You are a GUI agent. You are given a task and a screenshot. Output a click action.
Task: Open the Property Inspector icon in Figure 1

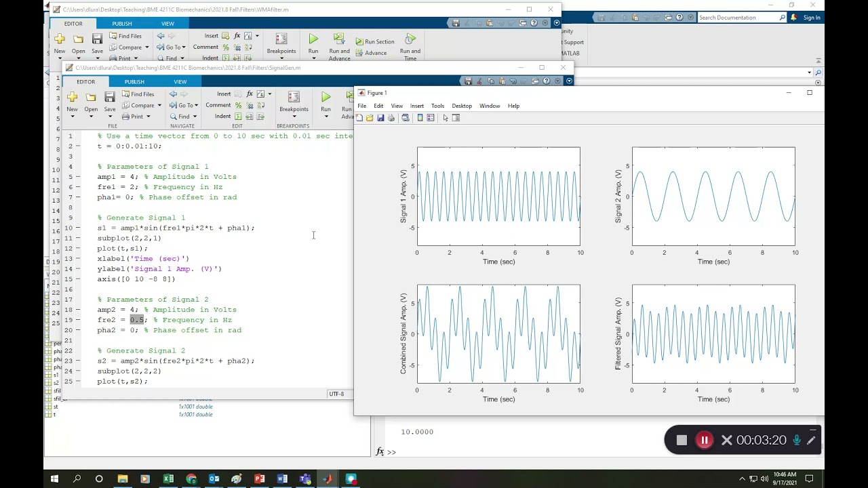tap(456, 118)
